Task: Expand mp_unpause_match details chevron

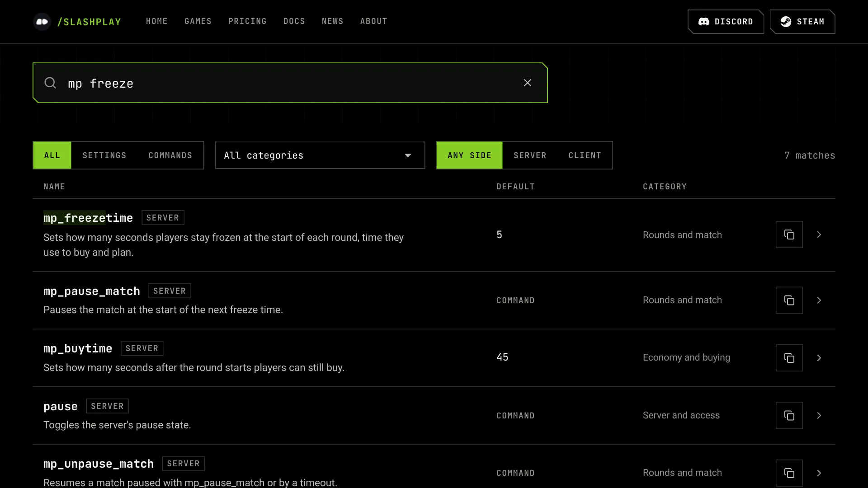Action: (x=819, y=473)
